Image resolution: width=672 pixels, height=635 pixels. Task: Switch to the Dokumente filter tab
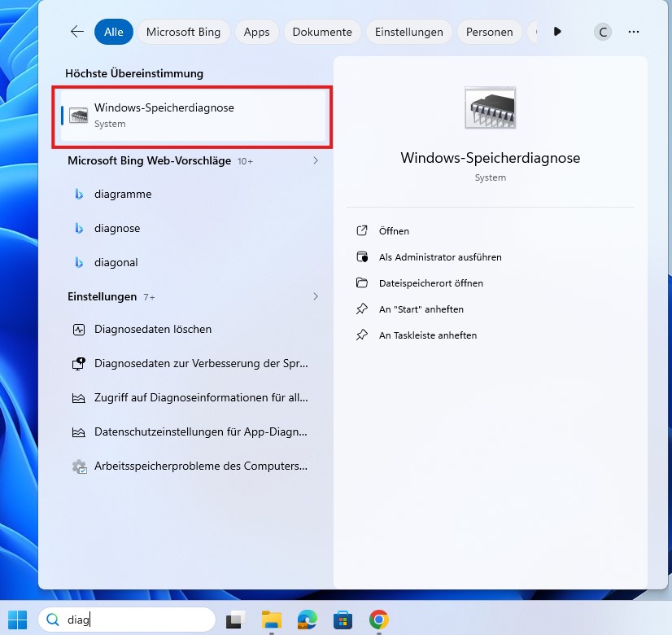point(322,32)
